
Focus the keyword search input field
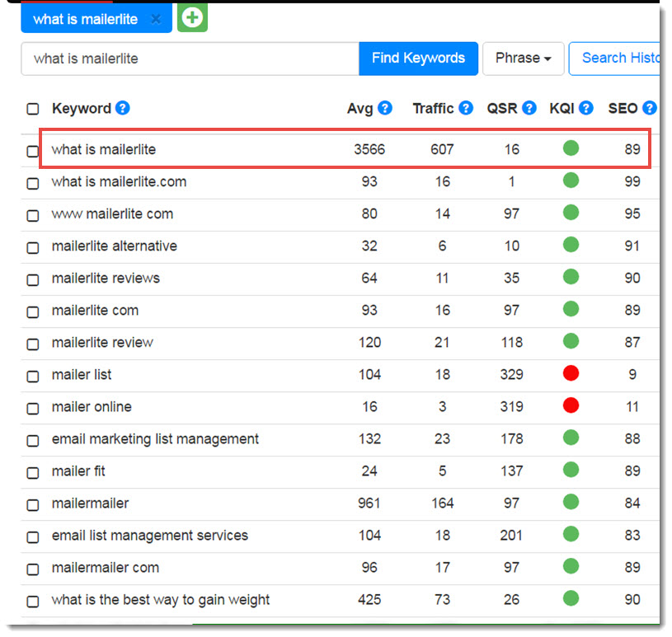[x=190, y=59]
